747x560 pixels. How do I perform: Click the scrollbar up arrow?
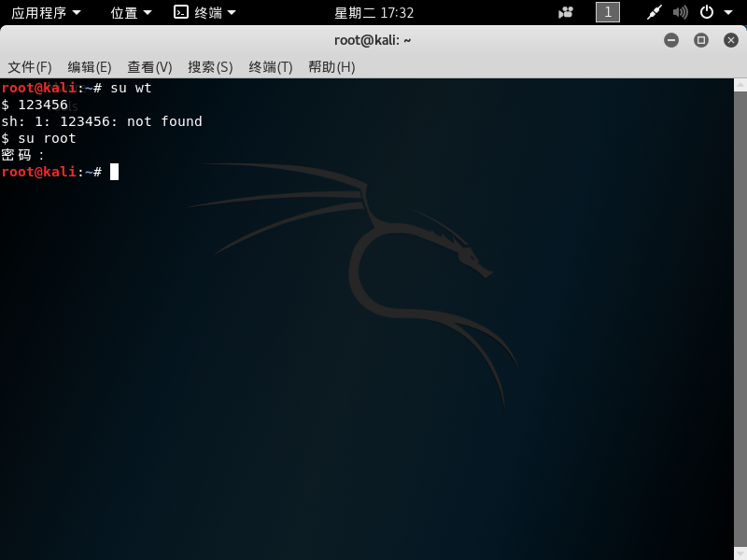pyautogui.click(x=740, y=85)
